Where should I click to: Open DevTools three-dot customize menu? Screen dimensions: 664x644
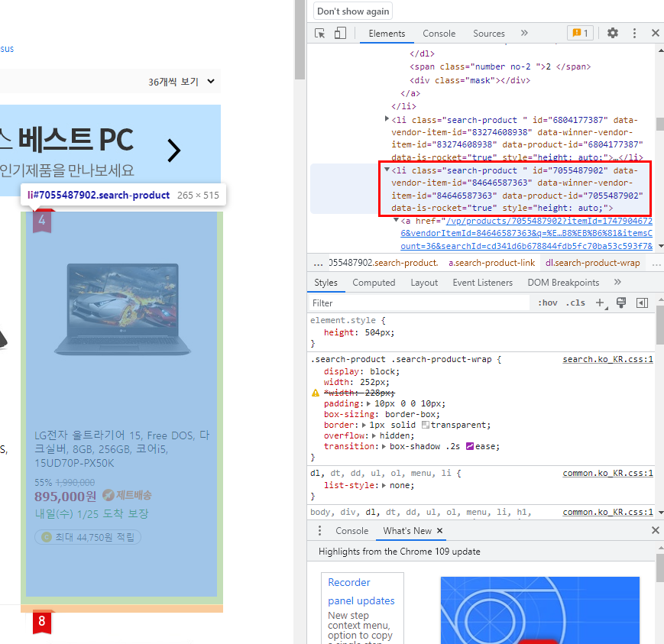click(x=634, y=33)
